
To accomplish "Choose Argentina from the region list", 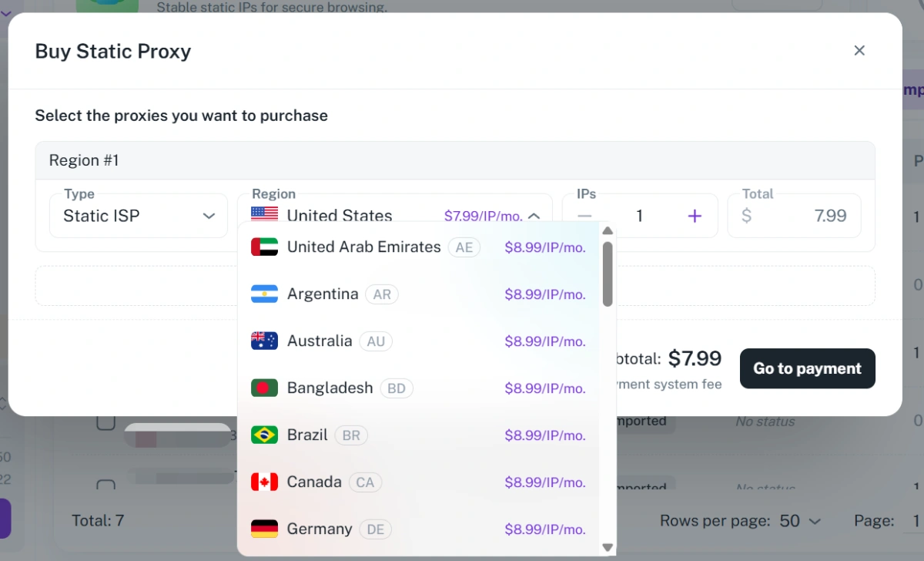I will [419, 294].
